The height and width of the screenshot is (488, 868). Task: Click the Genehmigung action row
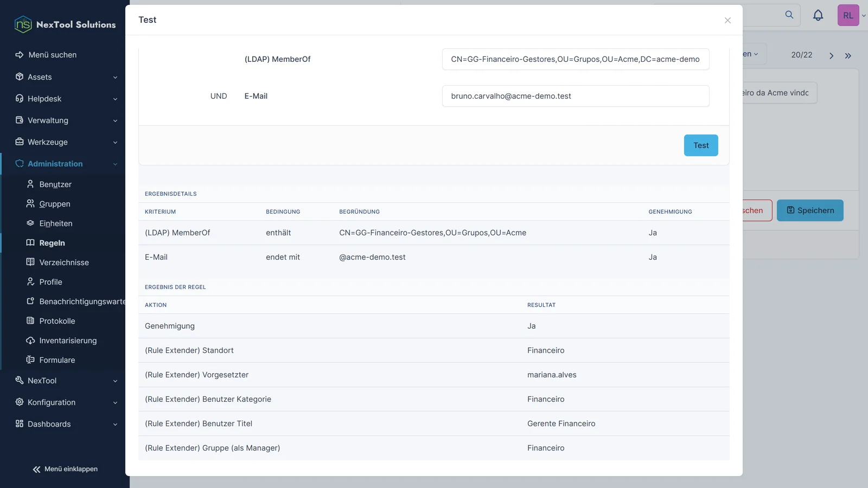pyautogui.click(x=434, y=326)
